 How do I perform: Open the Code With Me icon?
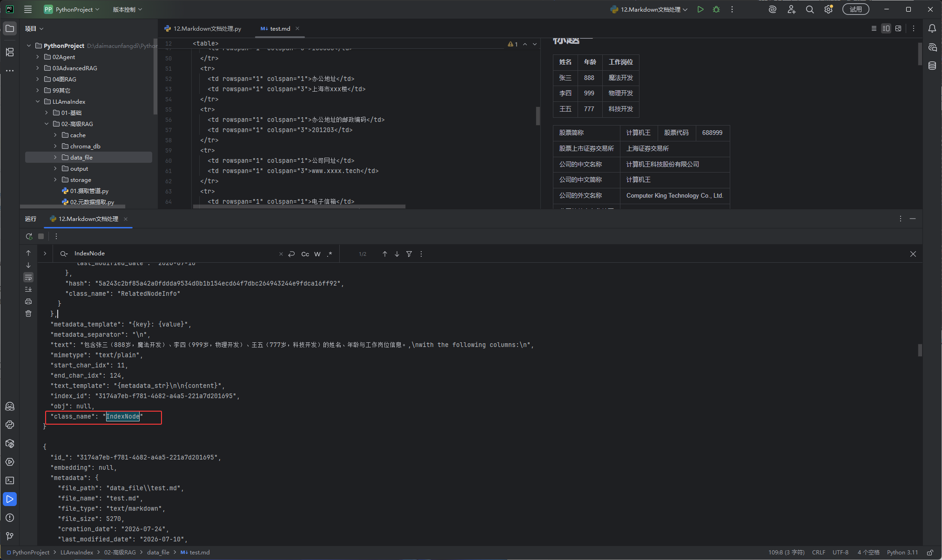coord(791,9)
